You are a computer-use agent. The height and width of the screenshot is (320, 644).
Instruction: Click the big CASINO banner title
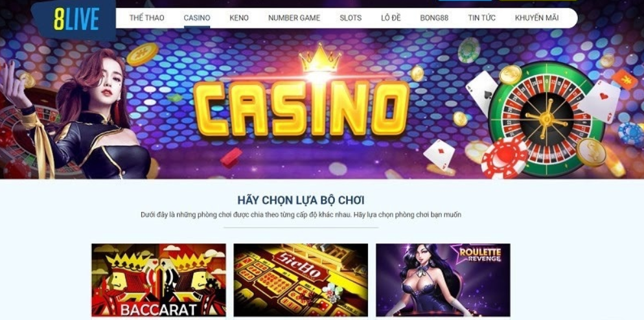point(301,108)
